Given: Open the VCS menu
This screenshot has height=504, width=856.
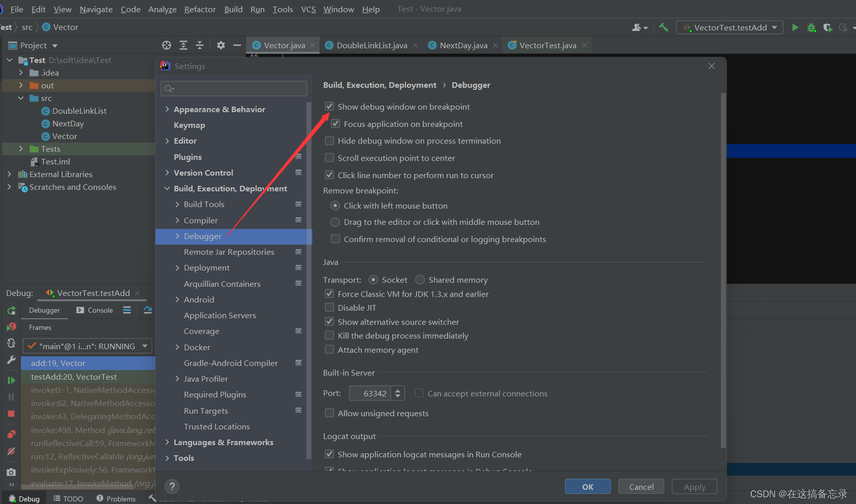Looking at the screenshot, I should [308, 9].
